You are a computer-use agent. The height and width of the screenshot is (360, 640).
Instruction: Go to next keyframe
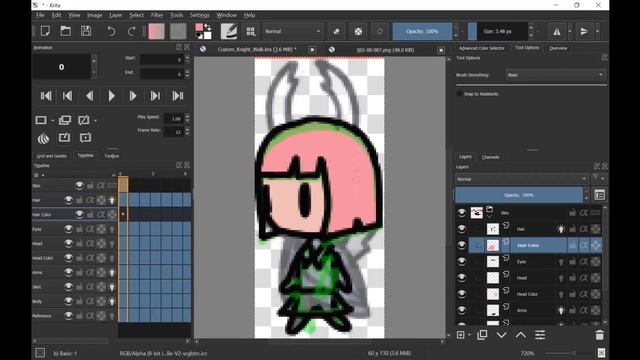[155, 96]
